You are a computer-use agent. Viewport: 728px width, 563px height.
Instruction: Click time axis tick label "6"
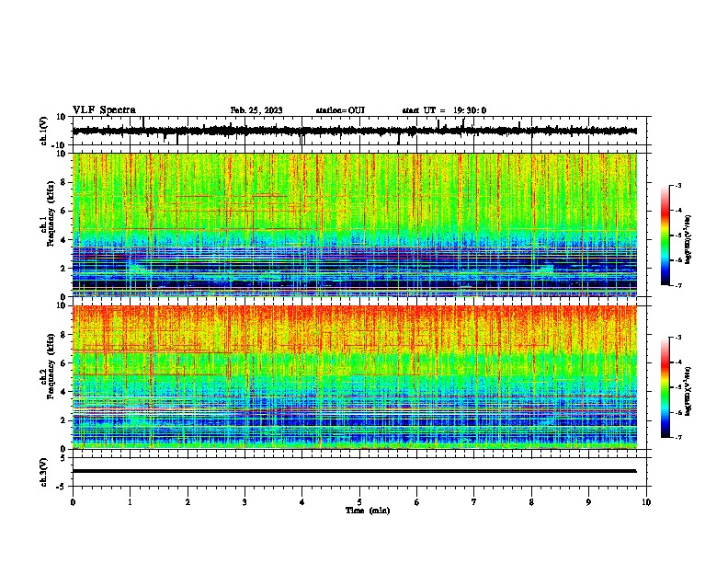[x=417, y=502]
